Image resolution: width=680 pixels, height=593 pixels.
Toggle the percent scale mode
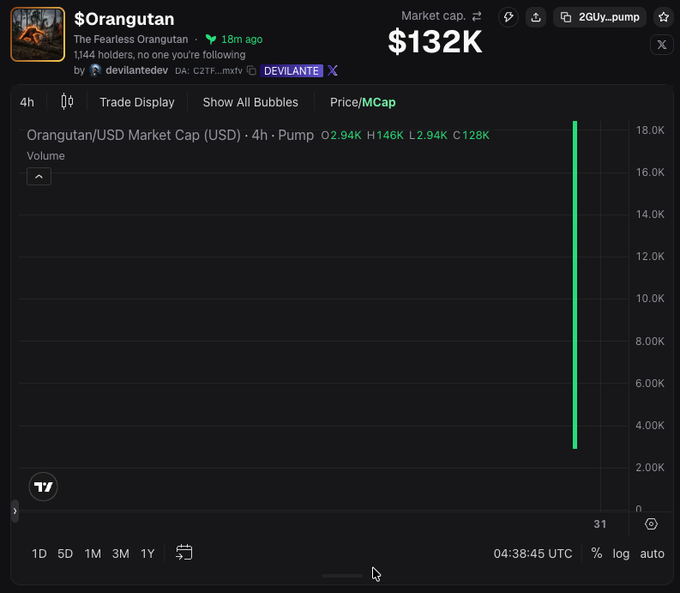point(597,554)
